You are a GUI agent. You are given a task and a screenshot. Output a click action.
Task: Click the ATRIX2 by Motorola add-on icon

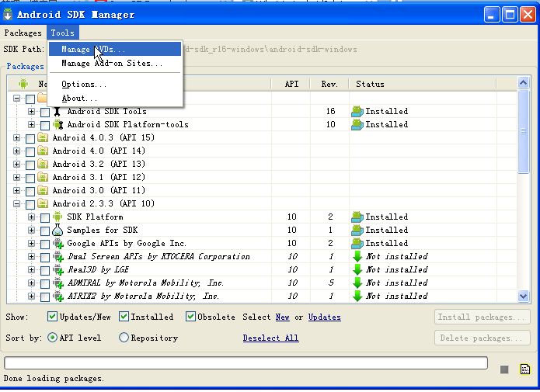(x=58, y=296)
